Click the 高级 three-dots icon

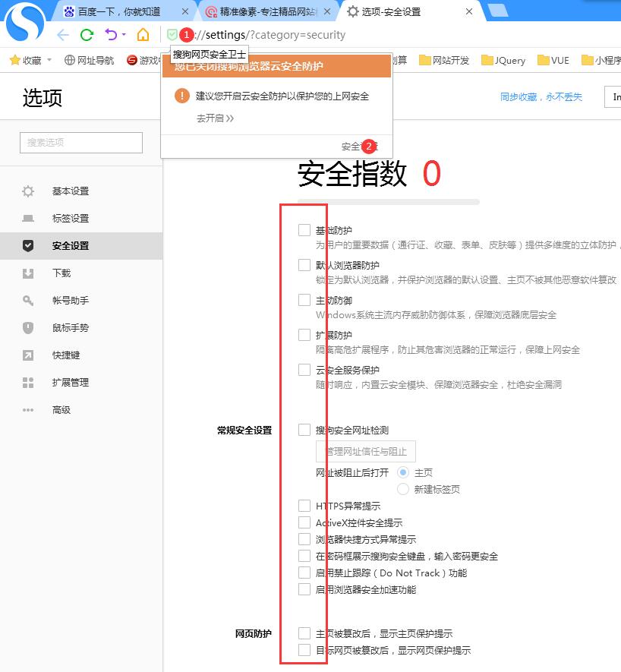tap(28, 410)
